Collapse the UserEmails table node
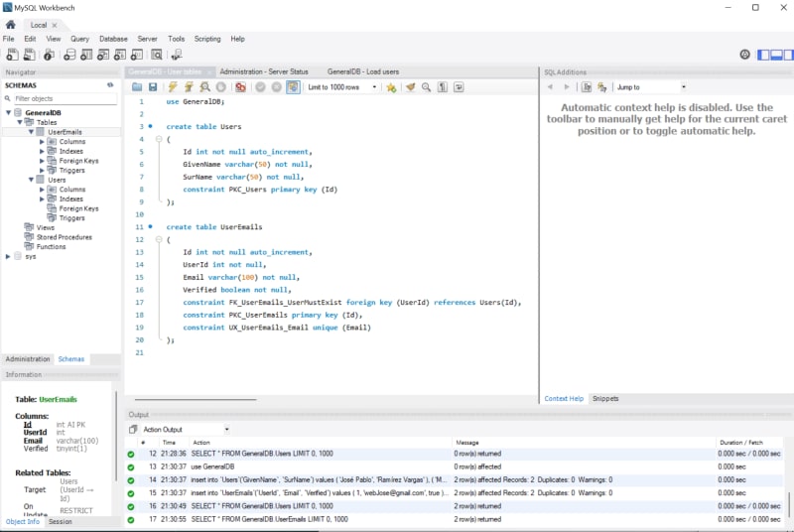The width and height of the screenshot is (794, 532). point(31,132)
